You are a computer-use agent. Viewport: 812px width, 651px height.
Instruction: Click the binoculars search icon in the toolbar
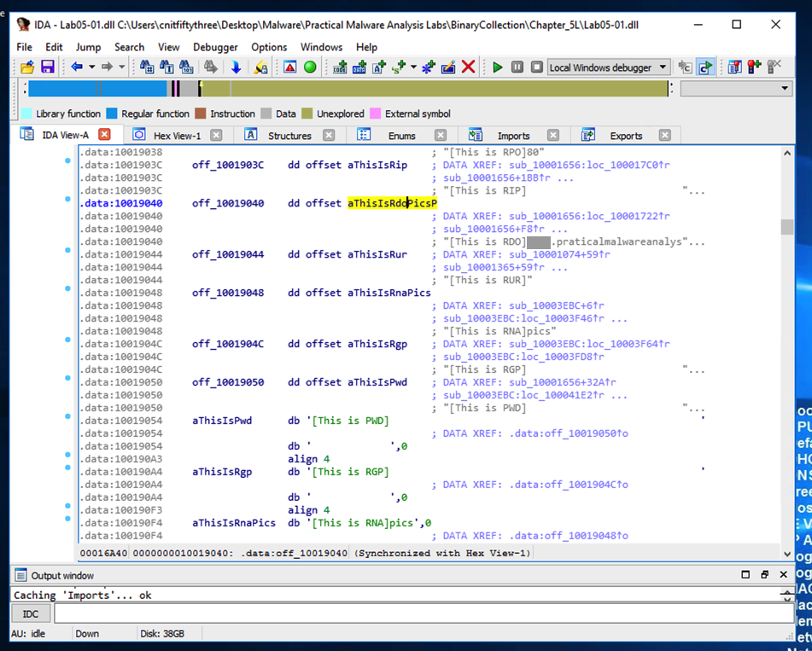click(147, 67)
